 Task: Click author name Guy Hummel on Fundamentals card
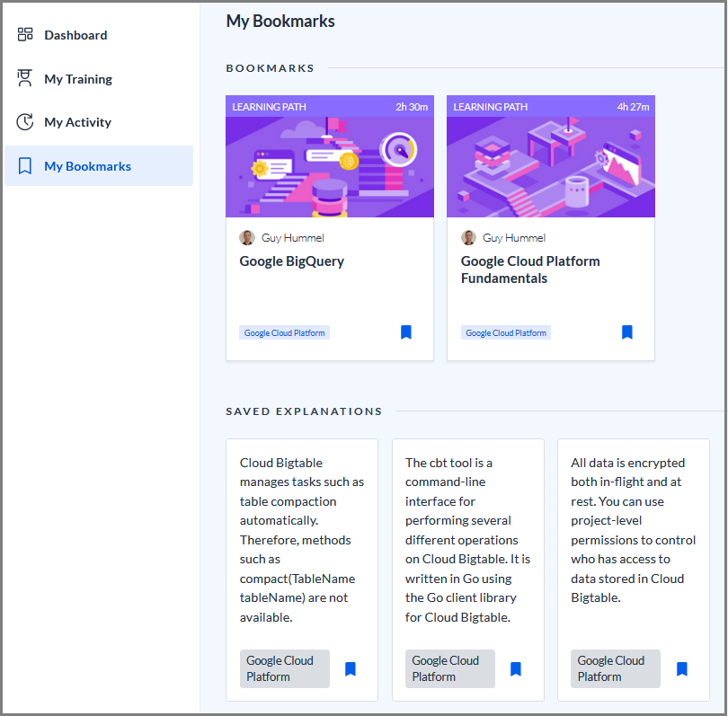click(514, 238)
